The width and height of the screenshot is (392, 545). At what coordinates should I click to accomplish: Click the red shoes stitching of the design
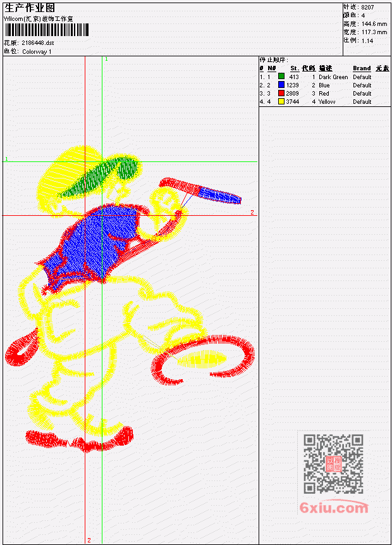(80, 439)
